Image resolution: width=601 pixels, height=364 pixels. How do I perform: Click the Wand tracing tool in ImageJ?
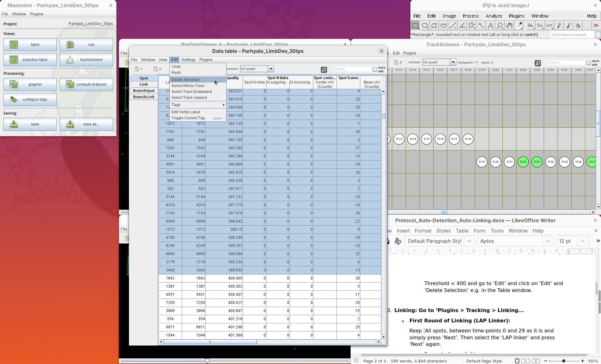pyautogui.click(x=481, y=26)
